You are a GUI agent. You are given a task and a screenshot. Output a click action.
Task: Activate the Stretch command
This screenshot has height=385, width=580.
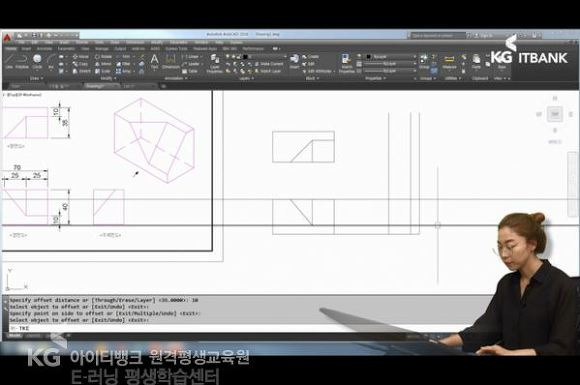coord(81,71)
